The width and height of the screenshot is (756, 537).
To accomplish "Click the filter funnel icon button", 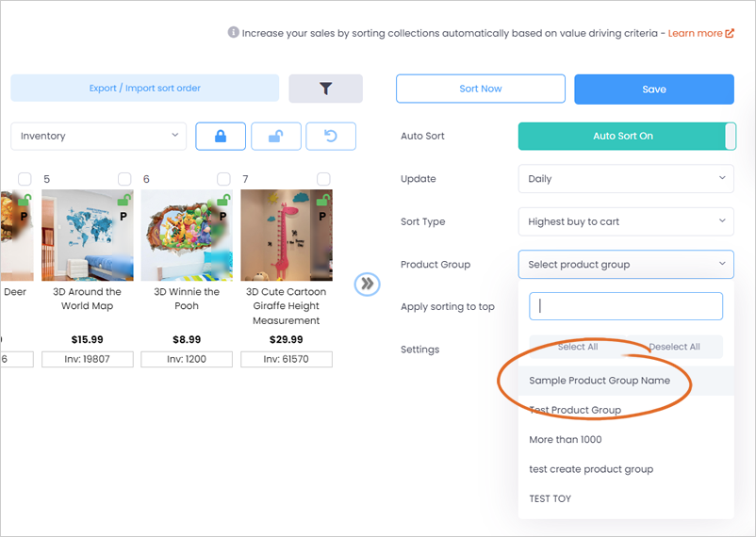I will click(x=325, y=89).
